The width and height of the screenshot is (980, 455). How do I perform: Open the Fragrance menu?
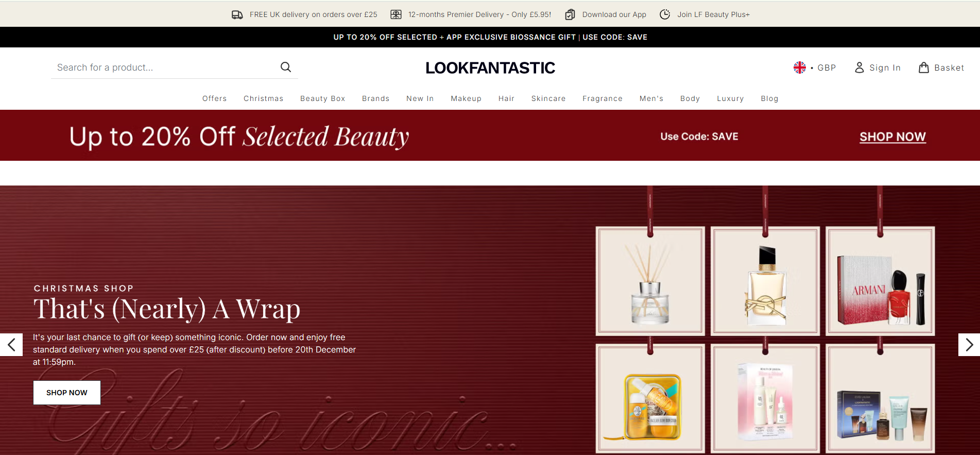[602, 98]
